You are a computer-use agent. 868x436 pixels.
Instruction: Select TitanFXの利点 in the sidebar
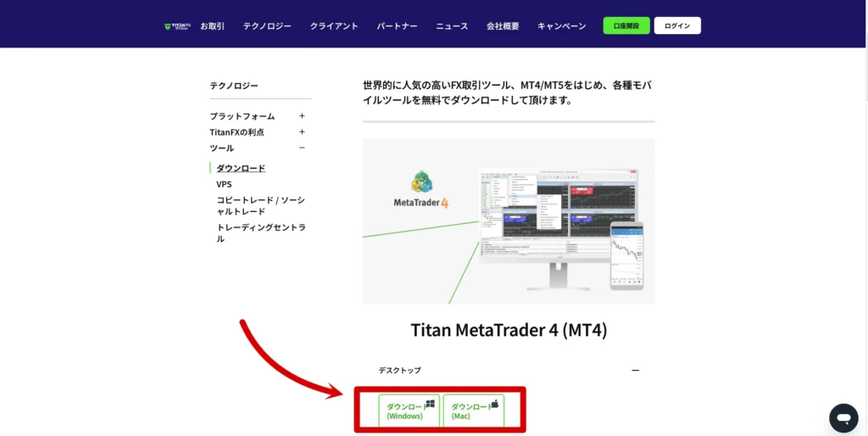coord(237,132)
